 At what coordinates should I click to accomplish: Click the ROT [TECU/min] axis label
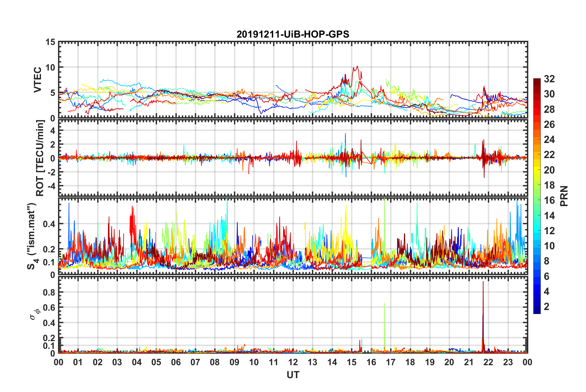(x=40, y=158)
